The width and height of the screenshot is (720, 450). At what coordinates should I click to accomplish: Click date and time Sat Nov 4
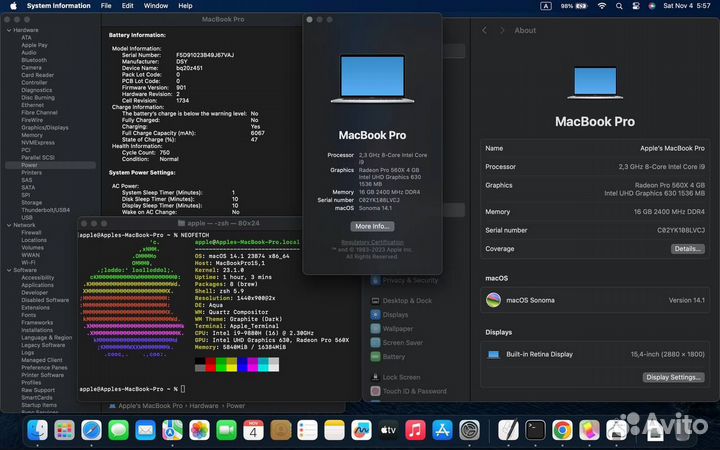point(687,6)
